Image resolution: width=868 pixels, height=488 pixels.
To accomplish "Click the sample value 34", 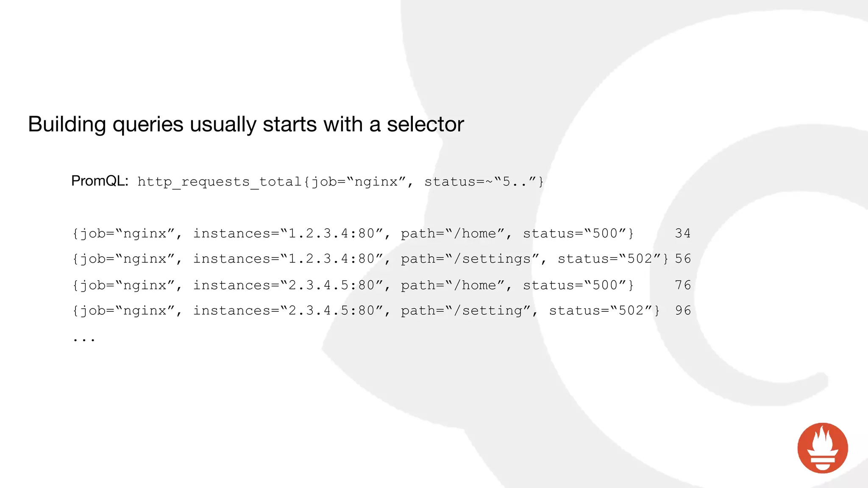I will 683,233.
